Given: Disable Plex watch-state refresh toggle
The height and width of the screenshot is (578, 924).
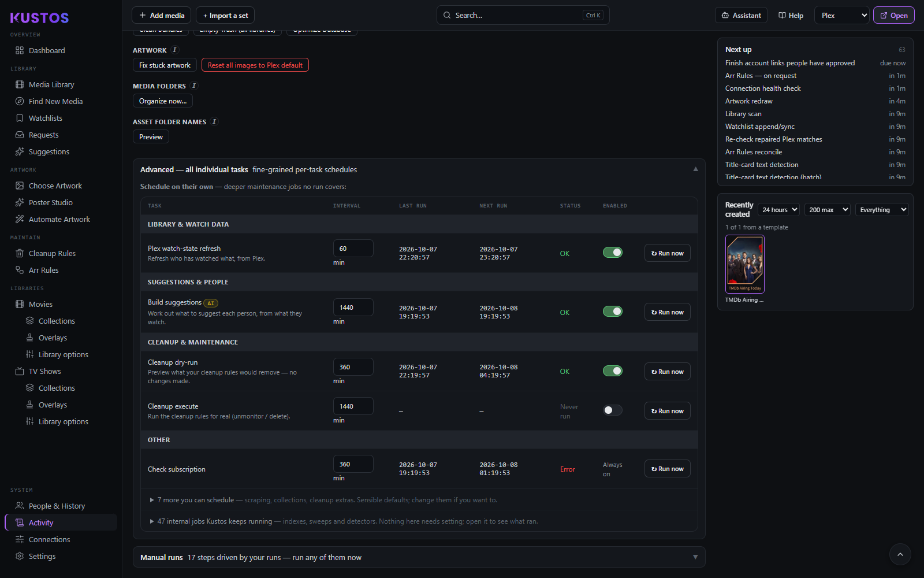Looking at the screenshot, I should [613, 253].
